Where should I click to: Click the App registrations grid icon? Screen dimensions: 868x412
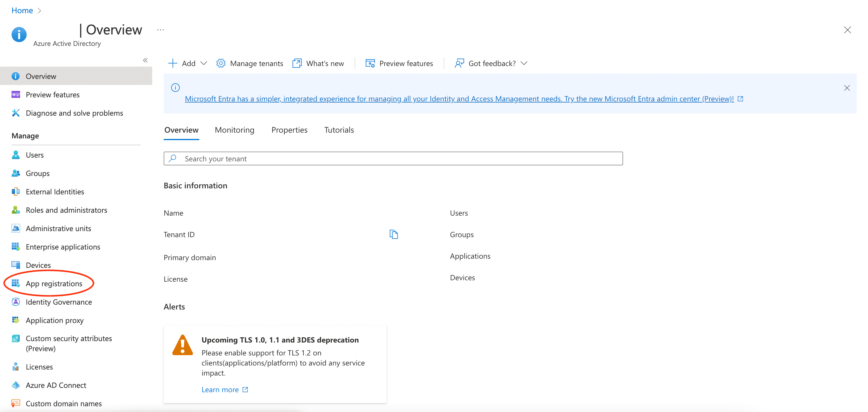coord(16,283)
